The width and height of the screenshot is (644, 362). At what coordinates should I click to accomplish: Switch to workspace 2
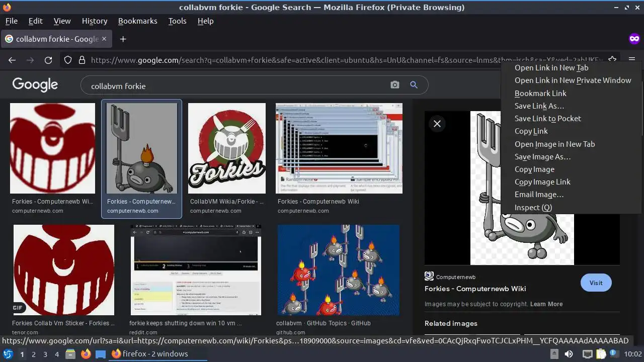pyautogui.click(x=34, y=354)
